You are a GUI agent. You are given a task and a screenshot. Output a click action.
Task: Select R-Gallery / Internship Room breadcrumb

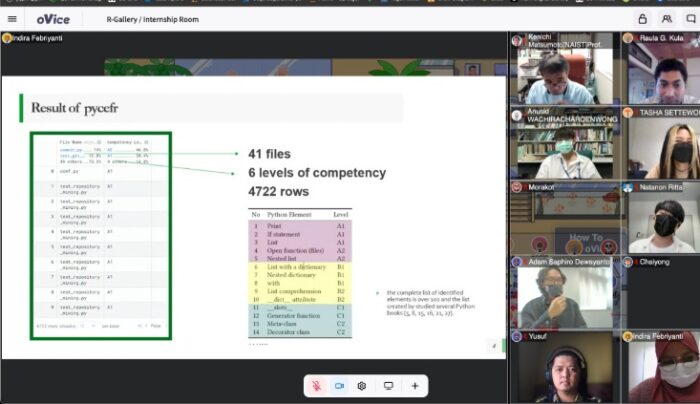[x=153, y=19]
